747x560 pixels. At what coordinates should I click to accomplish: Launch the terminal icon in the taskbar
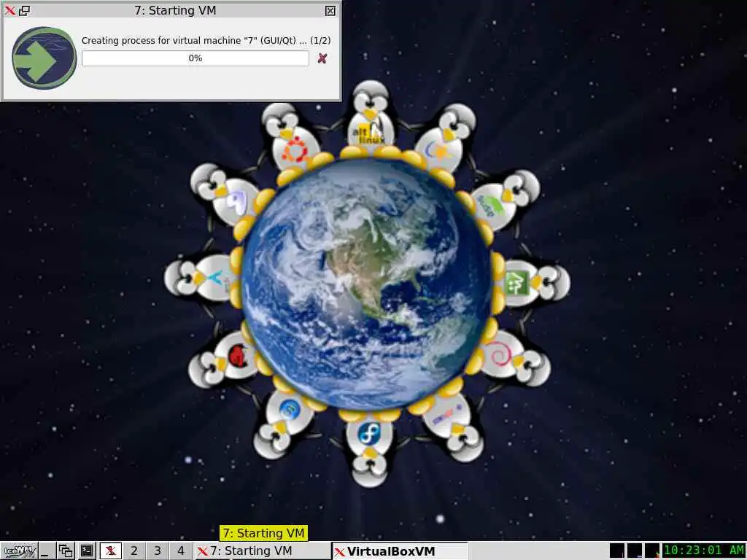tap(87, 551)
